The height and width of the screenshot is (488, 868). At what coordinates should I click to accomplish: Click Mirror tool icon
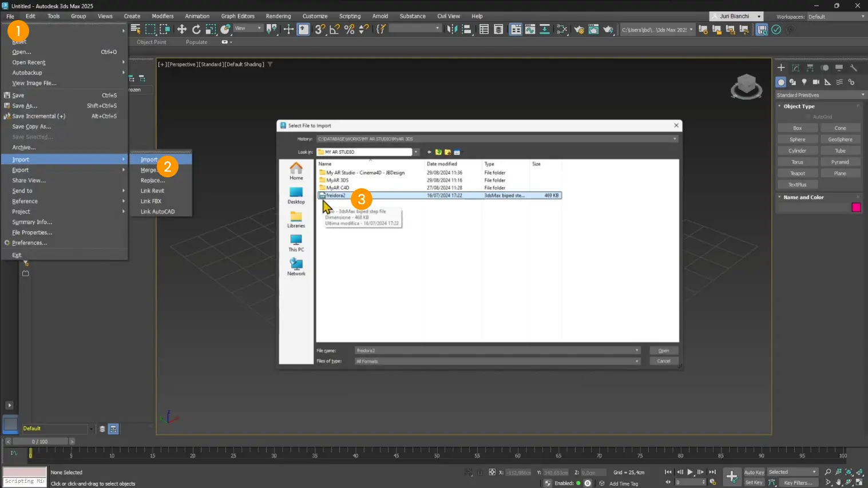click(452, 29)
